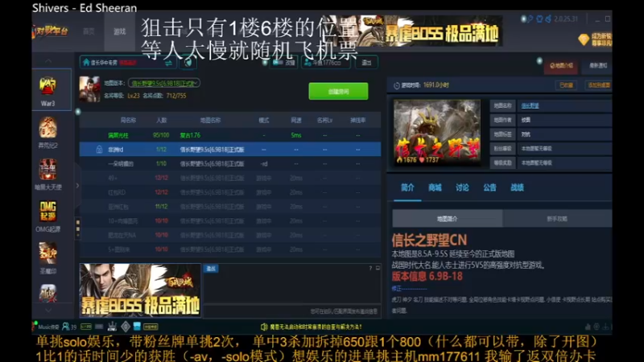644x362 pixels.
Task: Click the pin icon in title bar
Action: (x=530, y=19)
